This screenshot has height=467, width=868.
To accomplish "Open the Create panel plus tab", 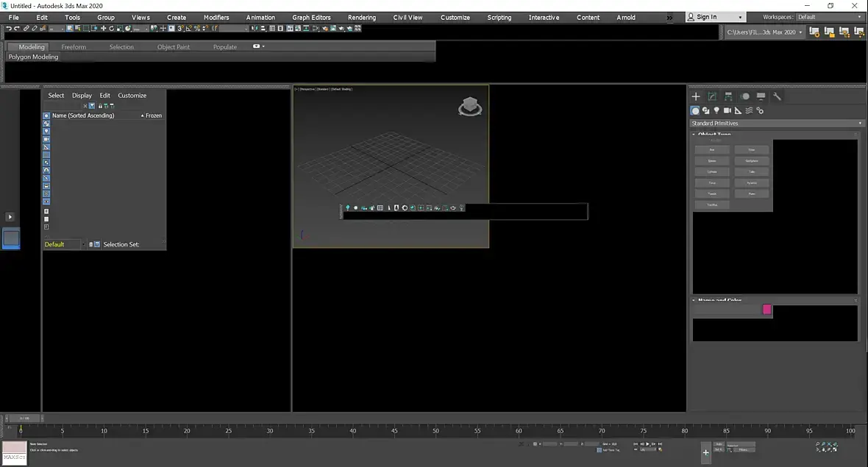I will (x=696, y=96).
